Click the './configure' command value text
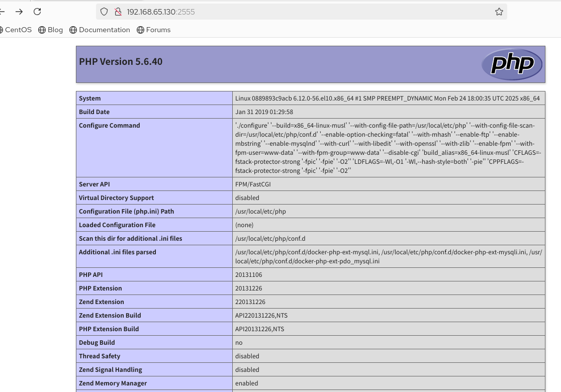 click(388, 148)
